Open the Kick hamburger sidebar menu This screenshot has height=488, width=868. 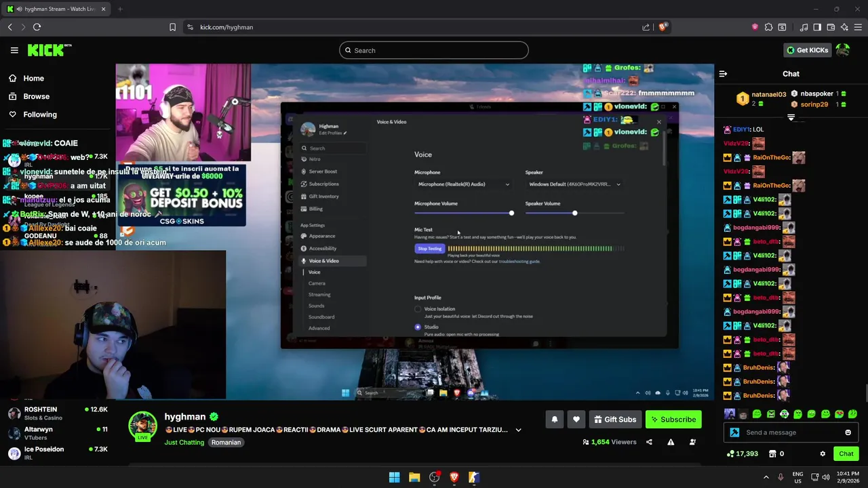[14, 50]
